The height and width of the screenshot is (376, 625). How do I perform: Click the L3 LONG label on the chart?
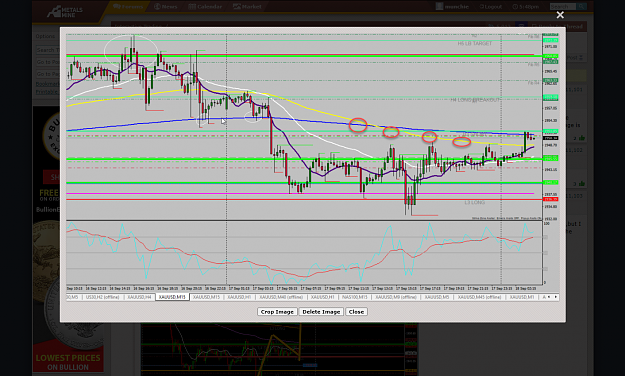tap(474, 203)
